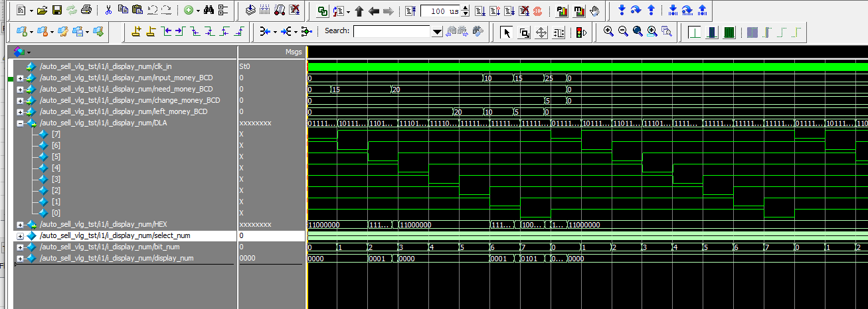Zoom in on the waveform
Viewport: 868px width, 309px height.
coord(608,31)
